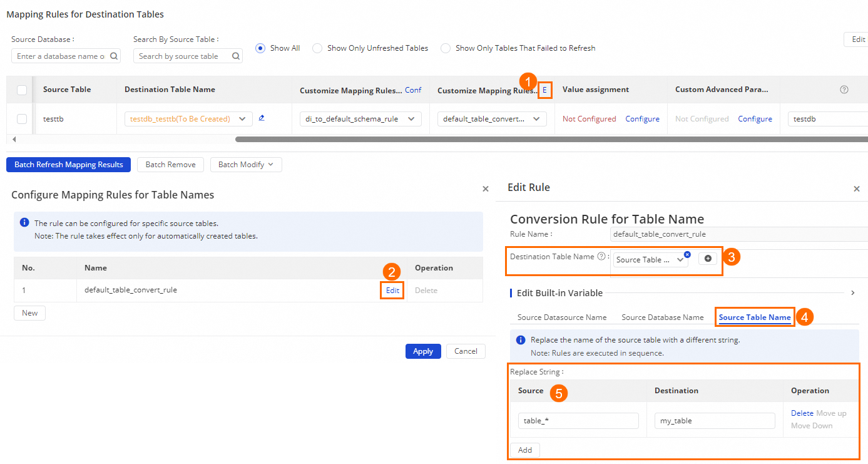Viewport: 868px width, 464px height.
Task: Tick the checkbox for the testtb row
Action: pyautogui.click(x=22, y=119)
